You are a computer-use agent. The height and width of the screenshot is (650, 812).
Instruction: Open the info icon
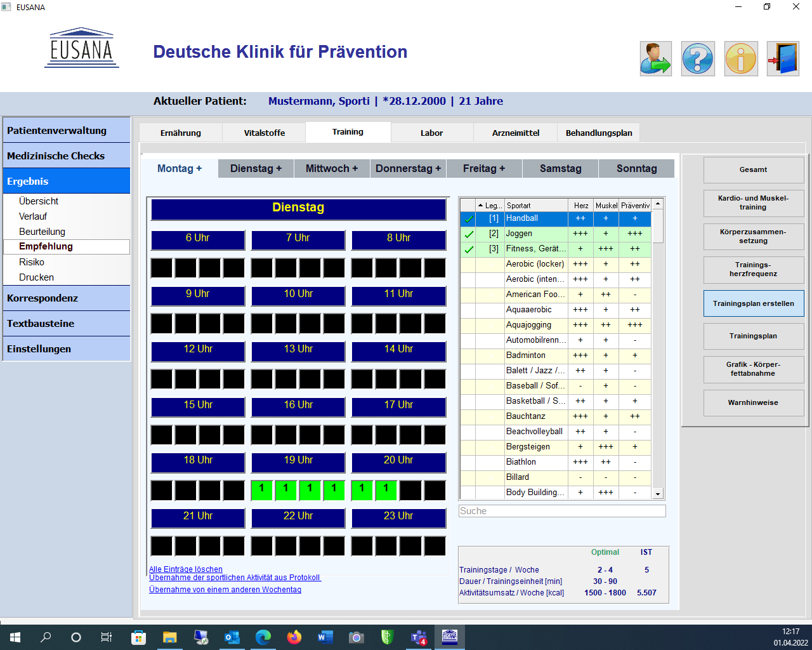(741, 59)
